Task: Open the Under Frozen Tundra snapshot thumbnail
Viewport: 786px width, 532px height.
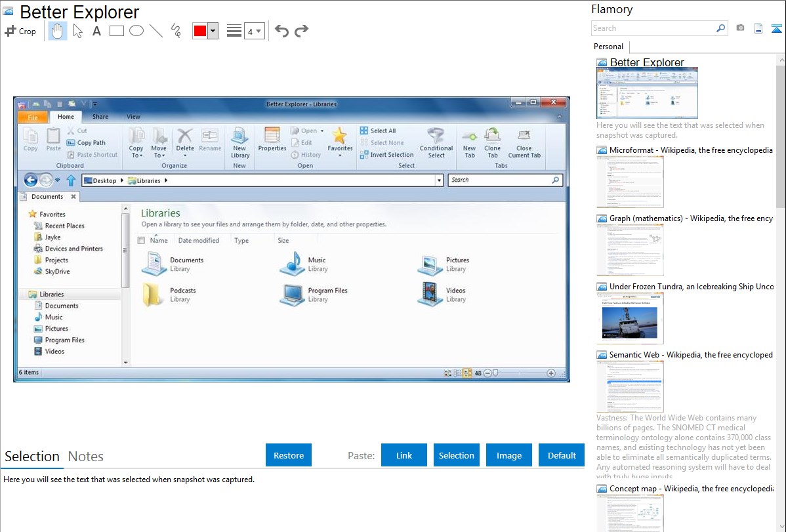Action: pyautogui.click(x=630, y=318)
